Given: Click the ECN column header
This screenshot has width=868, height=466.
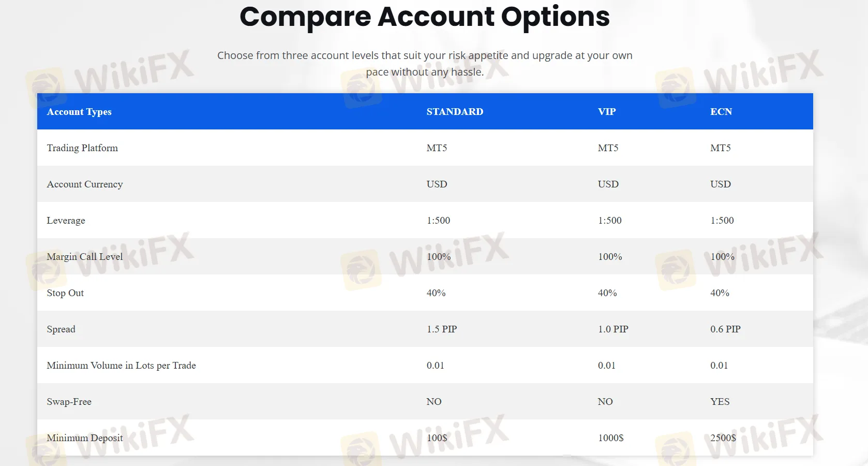Looking at the screenshot, I should coord(721,112).
